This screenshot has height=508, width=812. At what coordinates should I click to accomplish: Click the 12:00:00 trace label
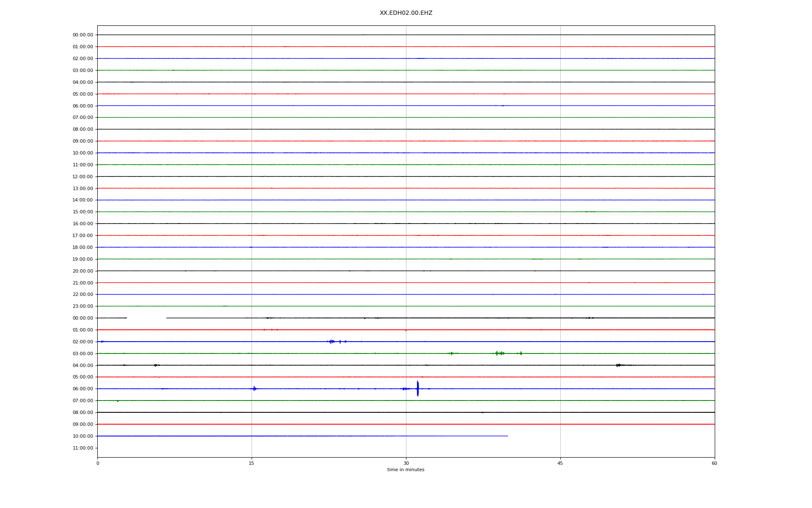coord(82,177)
